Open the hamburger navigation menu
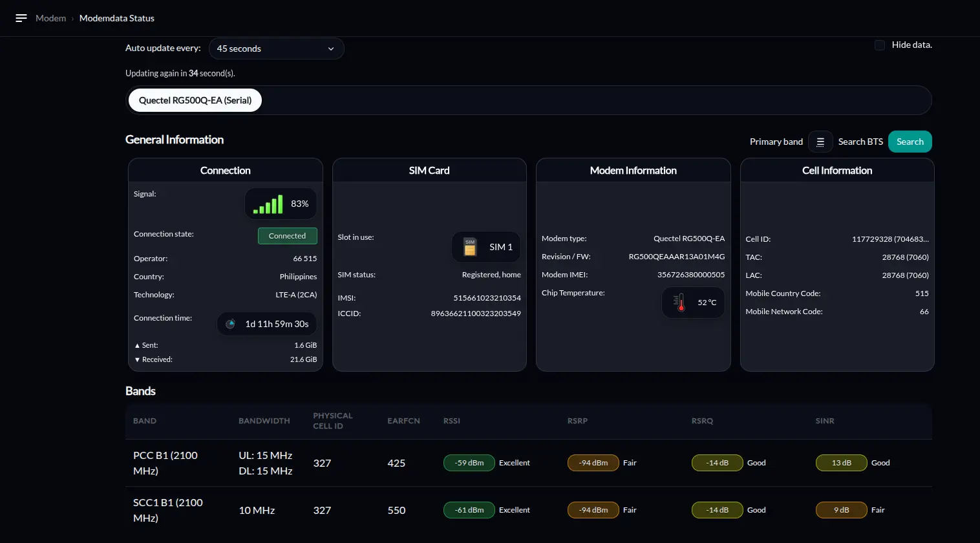 [x=21, y=18]
